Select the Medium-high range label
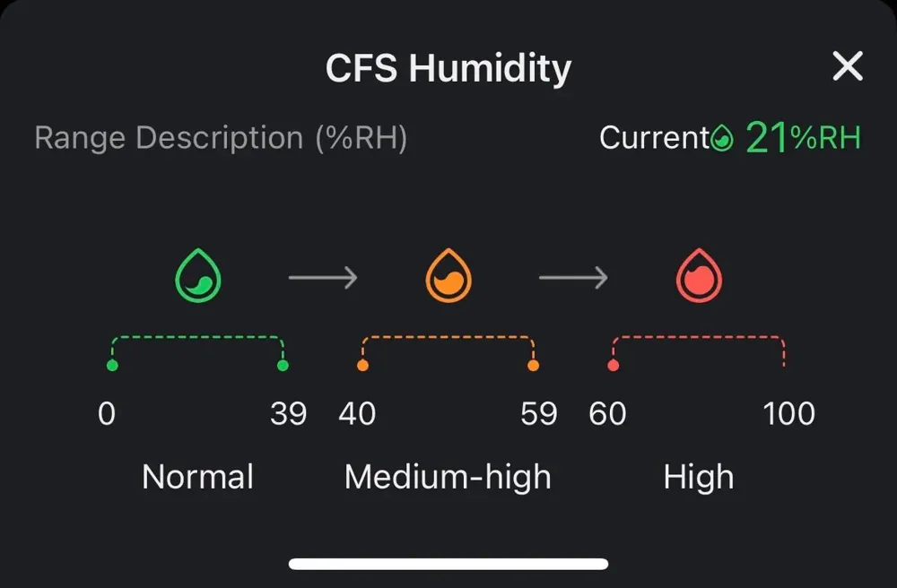897x588 pixels. coord(448,478)
